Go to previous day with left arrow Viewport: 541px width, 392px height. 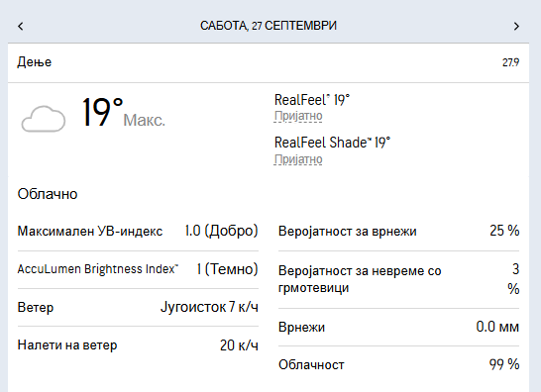[x=21, y=26]
